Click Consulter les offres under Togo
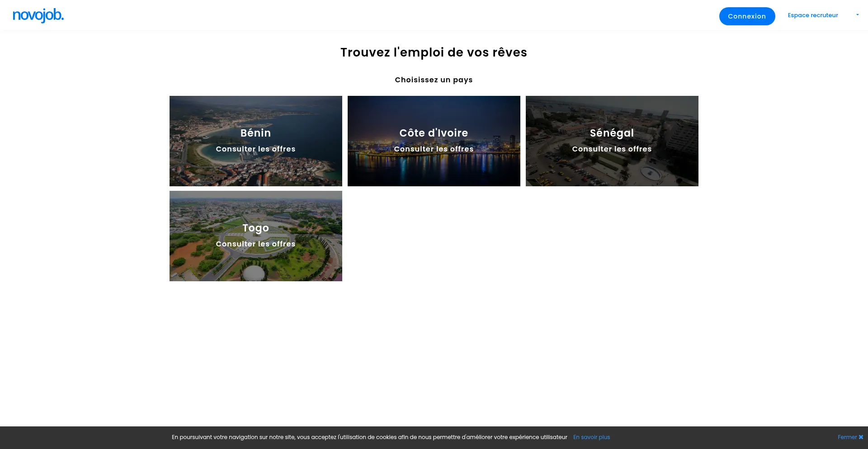Image resolution: width=868 pixels, height=449 pixels. click(255, 244)
